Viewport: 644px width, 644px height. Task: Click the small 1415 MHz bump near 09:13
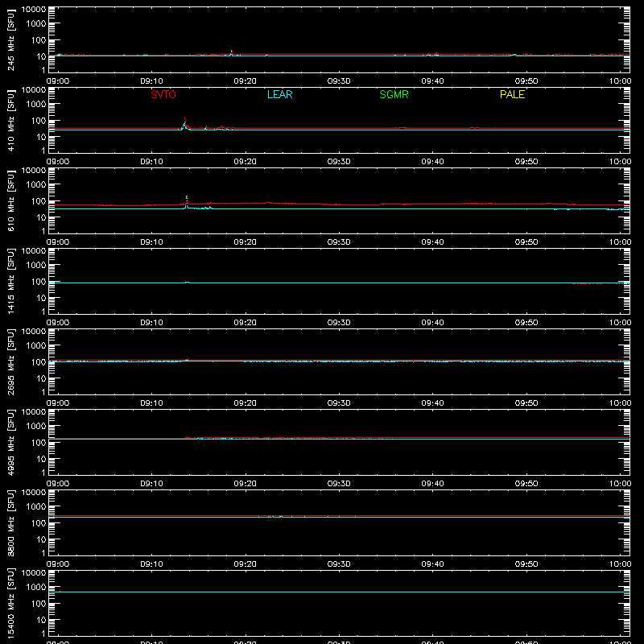187,283
